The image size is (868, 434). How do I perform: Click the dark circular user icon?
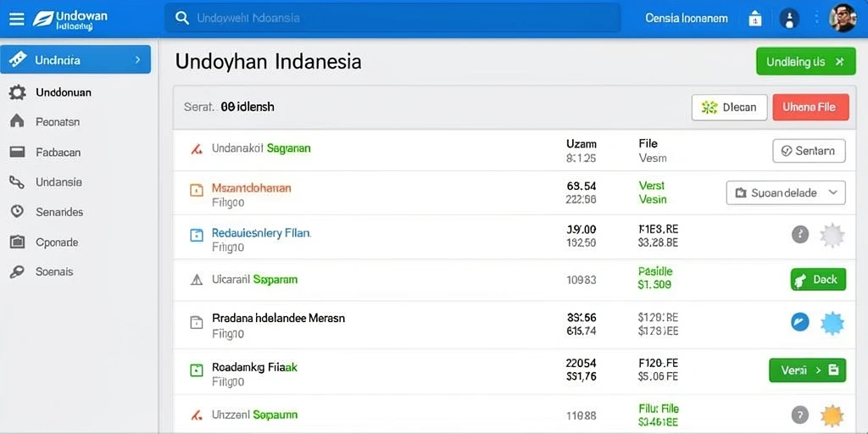click(789, 19)
